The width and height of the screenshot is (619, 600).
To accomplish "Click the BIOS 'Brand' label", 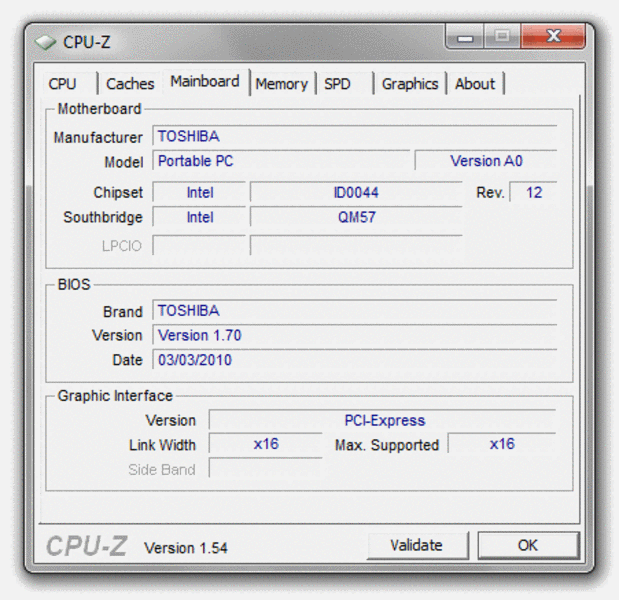I will [x=123, y=312].
